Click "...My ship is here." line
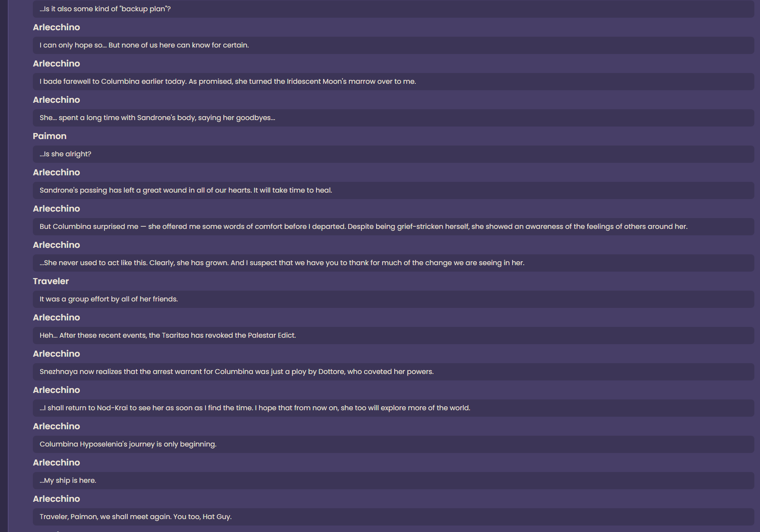The width and height of the screenshot is (760, 532). 393,481
